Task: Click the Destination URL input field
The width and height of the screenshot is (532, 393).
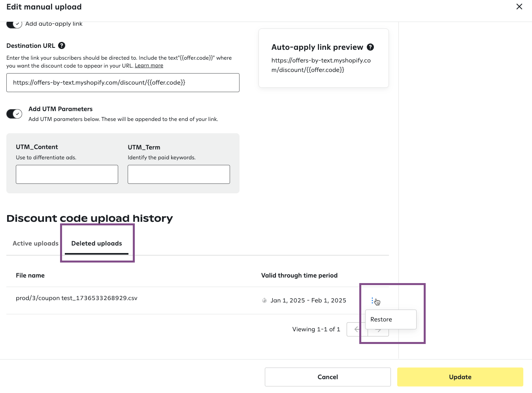Action: pos(123,83)
